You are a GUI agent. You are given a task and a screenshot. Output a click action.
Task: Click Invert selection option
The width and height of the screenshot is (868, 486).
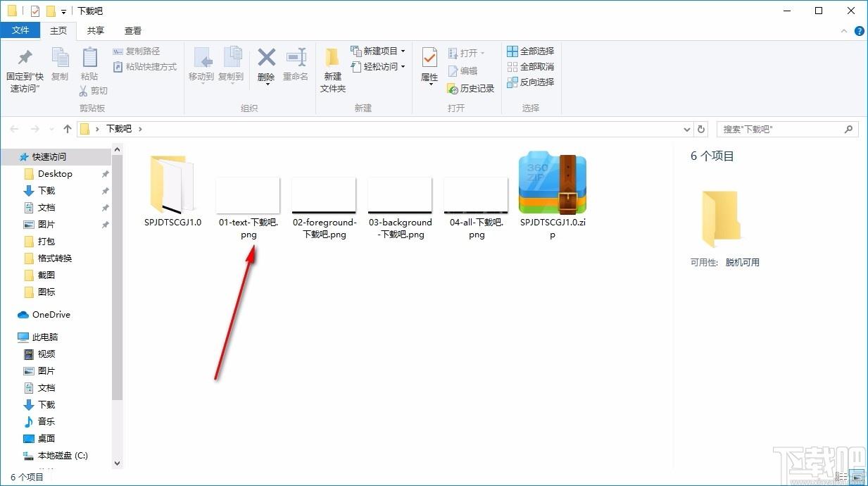[x=530, y=82]
